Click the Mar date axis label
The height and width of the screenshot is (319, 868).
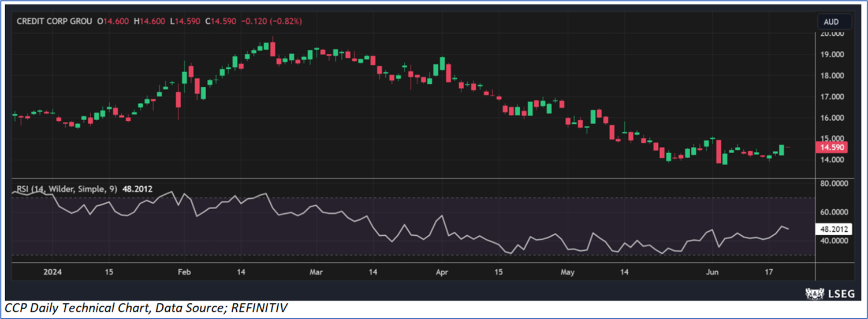[x=316, y=272]
